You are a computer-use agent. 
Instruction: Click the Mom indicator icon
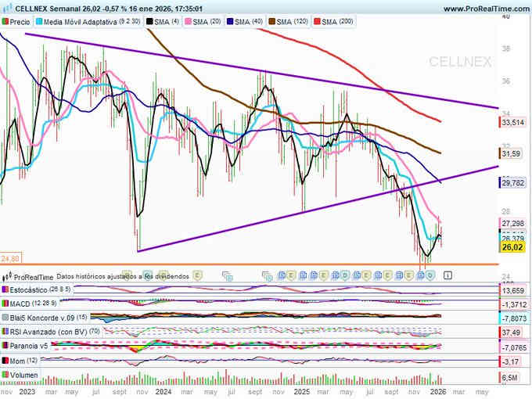(x=5, y=360)
